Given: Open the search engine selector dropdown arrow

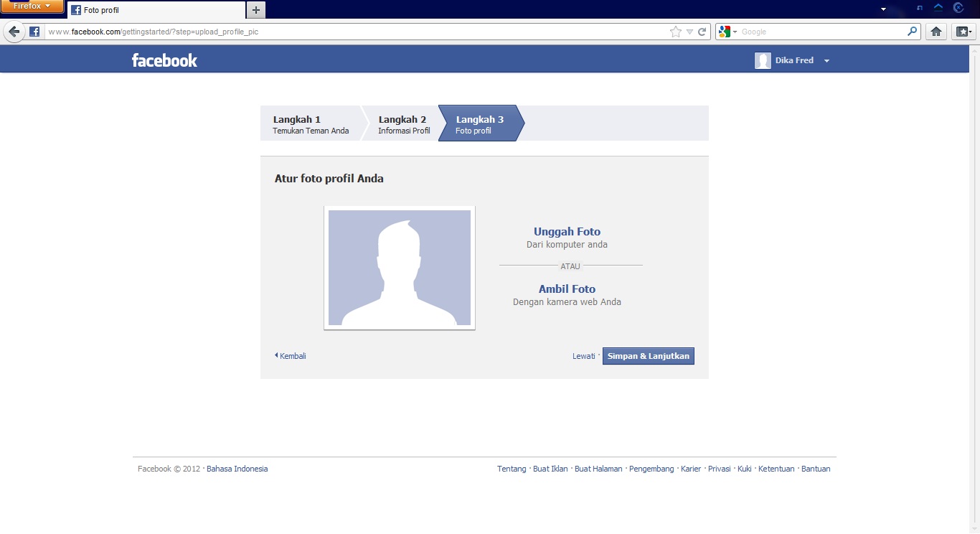Looking at the screenshot, I should [x=735, y=32].
